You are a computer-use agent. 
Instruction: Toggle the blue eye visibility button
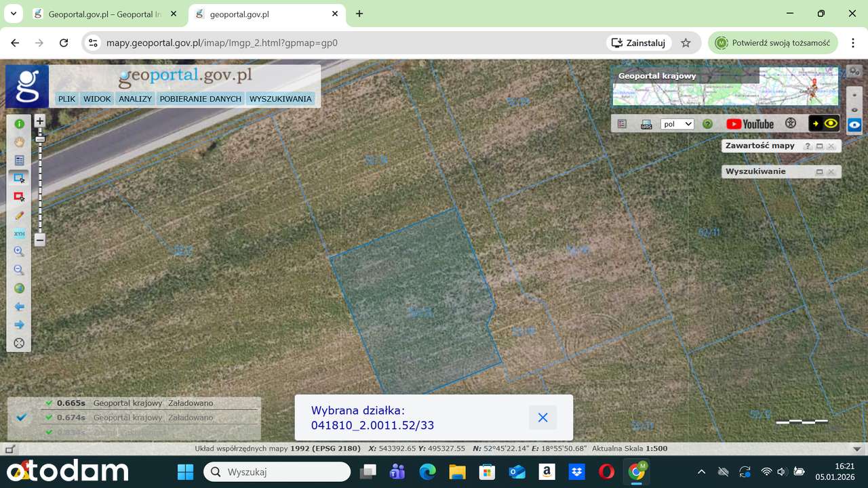coord(854,125)
